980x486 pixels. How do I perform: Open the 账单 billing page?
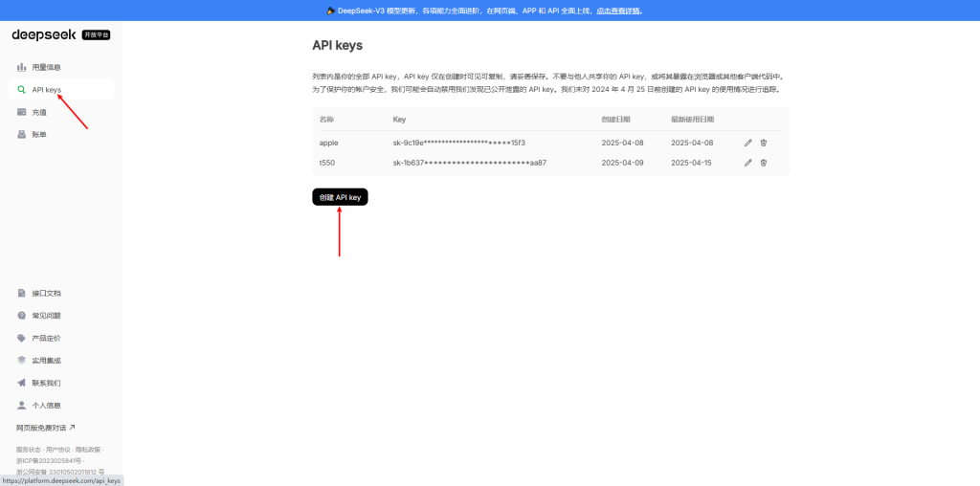pyautogui.click(x=60, y=134)
